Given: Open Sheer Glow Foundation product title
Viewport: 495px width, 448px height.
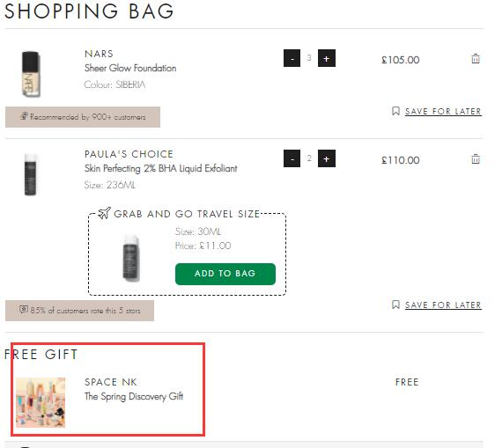Looking at the screenshot, I should coord(130,68).
